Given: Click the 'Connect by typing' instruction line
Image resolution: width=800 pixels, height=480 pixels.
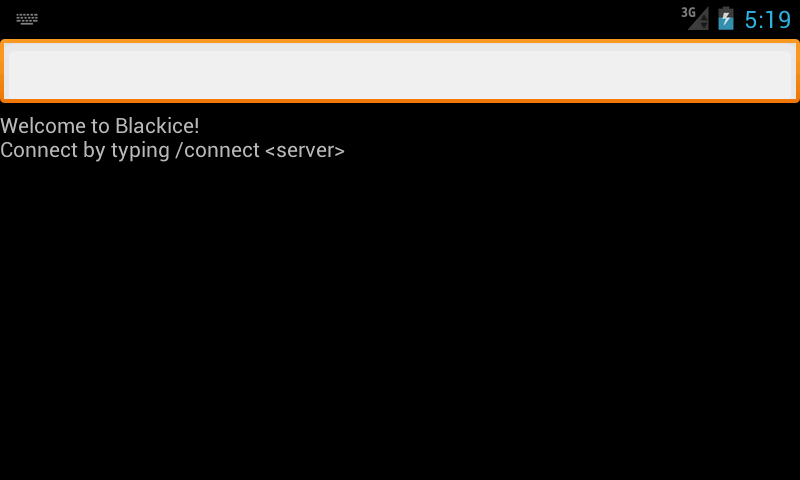Looking at the screenshot, I should [x=172, y=151].
